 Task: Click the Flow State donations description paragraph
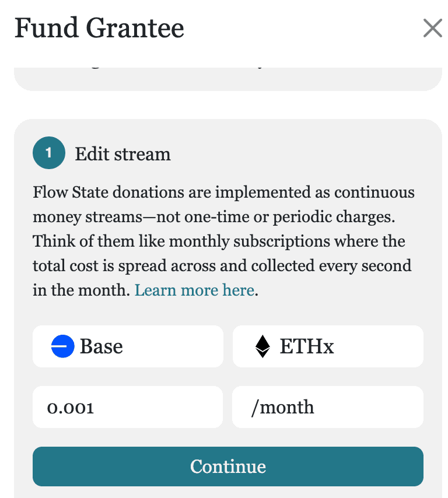pos(223,241)
